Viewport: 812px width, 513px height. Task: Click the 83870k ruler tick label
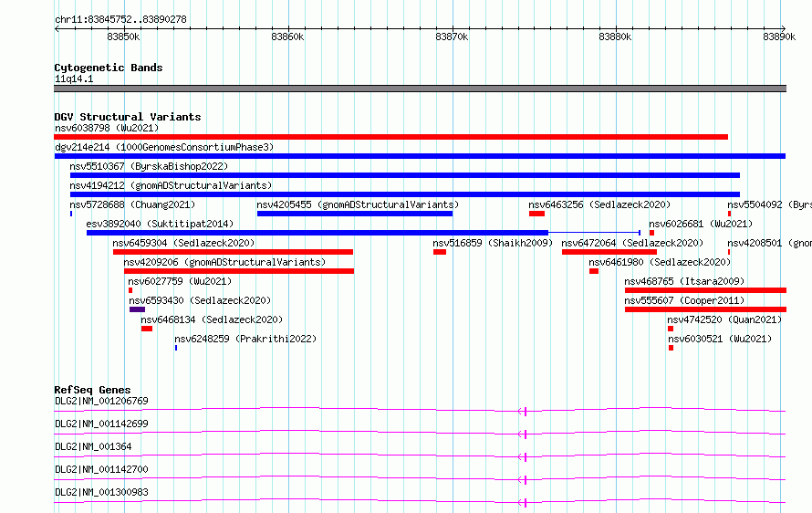point(452,37)
